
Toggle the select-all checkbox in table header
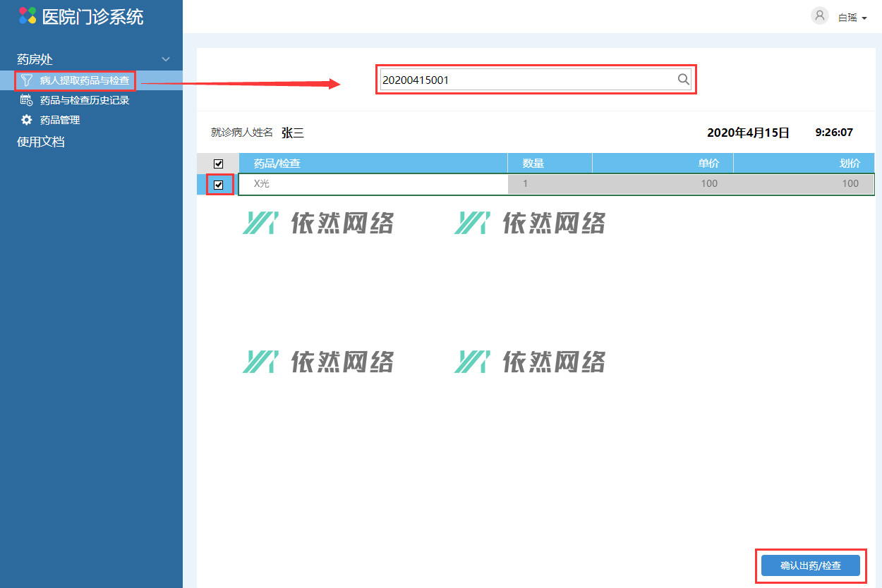coord(218,164)
